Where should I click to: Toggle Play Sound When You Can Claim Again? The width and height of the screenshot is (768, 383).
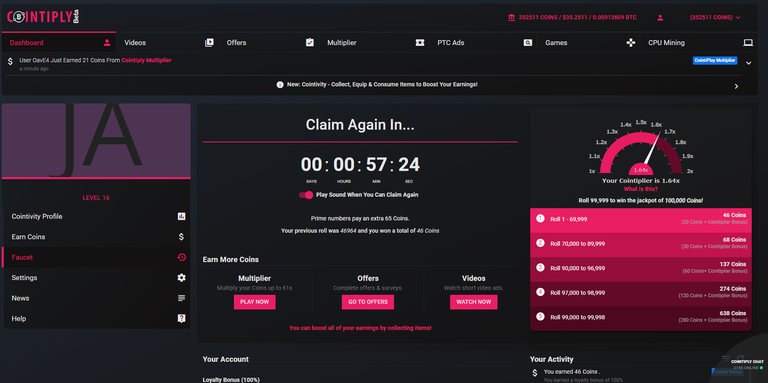(306, 195)
